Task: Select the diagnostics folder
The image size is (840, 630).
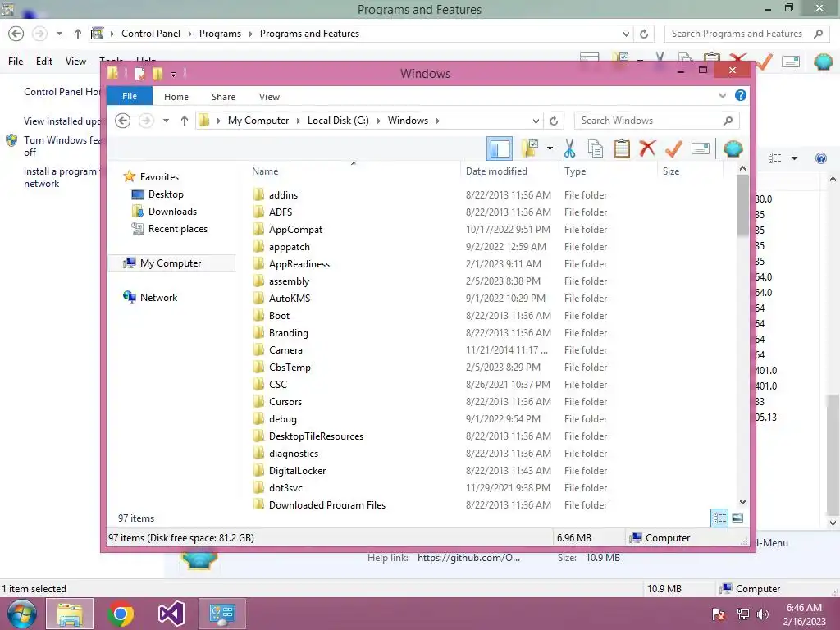Action: coord(294,454)
